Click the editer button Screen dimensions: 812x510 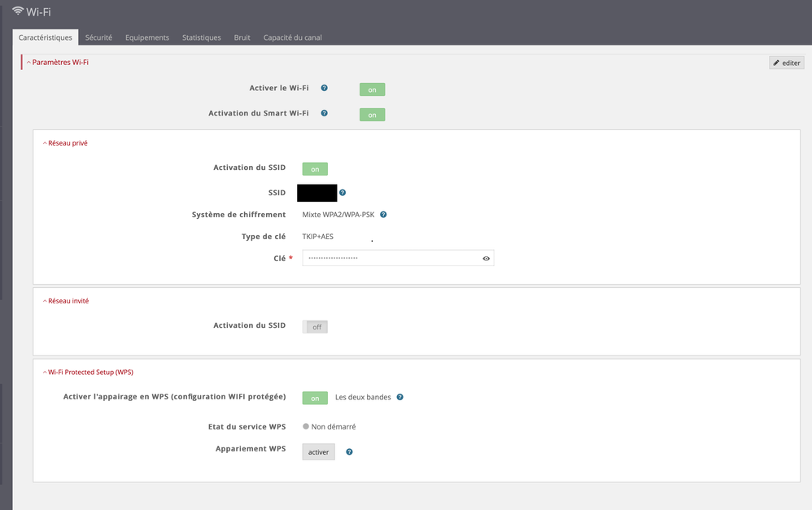tap(786, 63)
